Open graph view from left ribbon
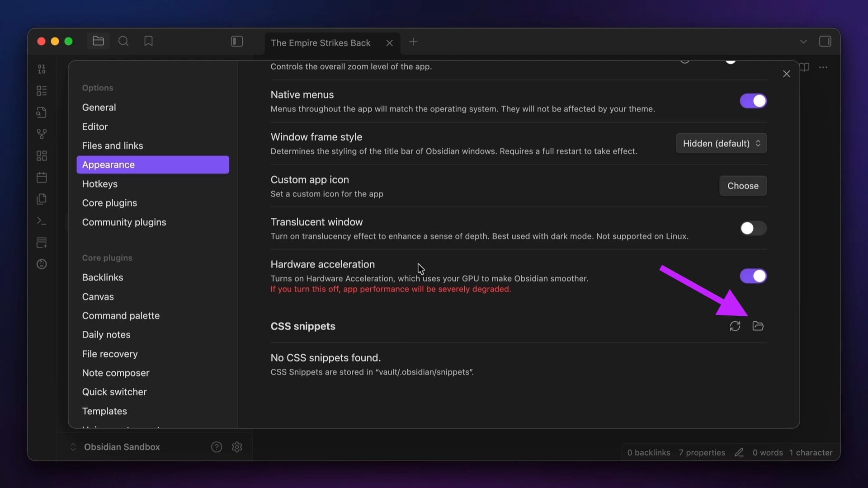 (42, 134)
